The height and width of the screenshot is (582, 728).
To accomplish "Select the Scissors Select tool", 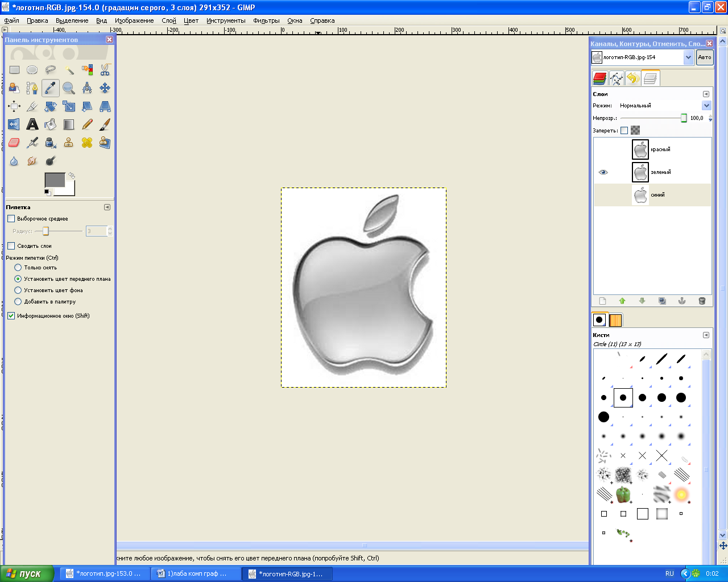I will pyautogui.click(x=105, y=70).
